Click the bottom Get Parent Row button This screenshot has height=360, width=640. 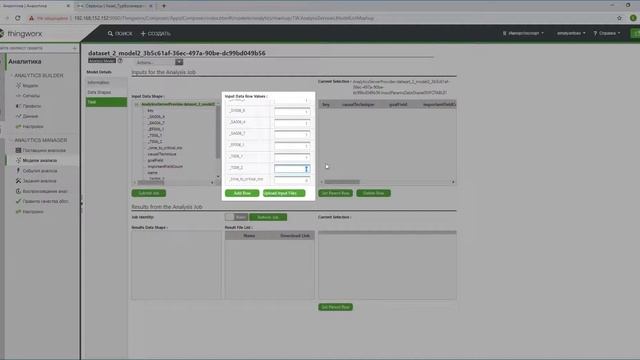coord(336,307)
